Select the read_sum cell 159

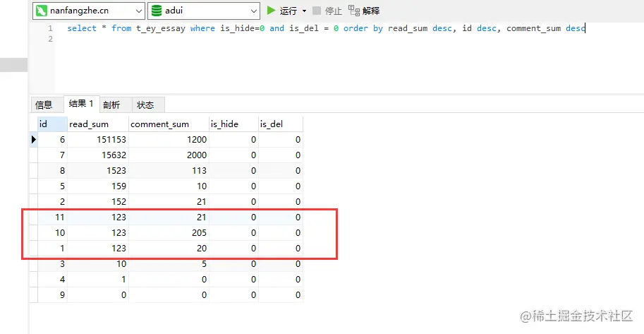[x=98, y=186]
